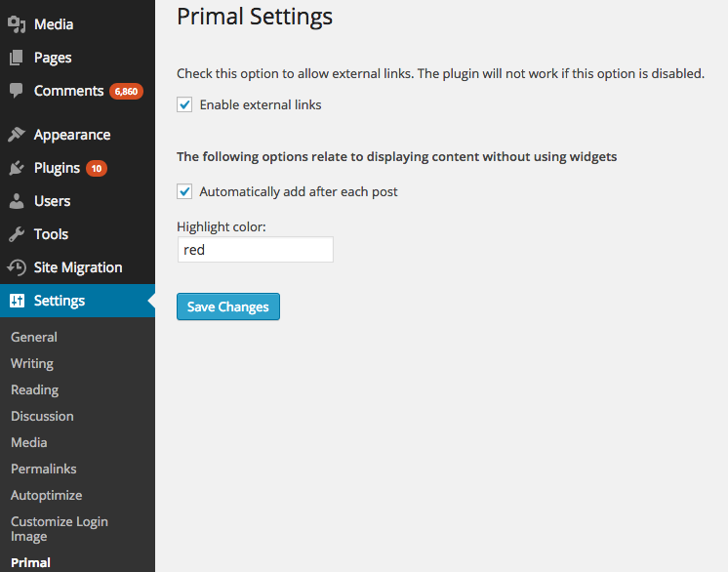The image size is (728, 572).
Task: Click the Plugins update count badge
Action: [97, 168]
